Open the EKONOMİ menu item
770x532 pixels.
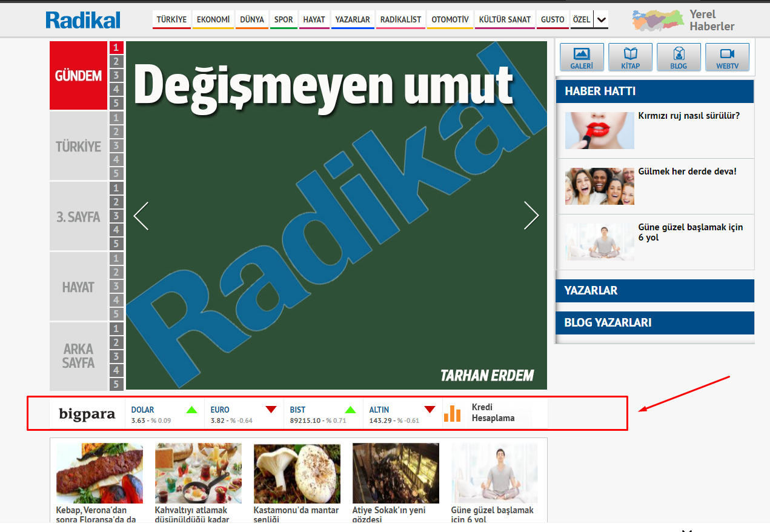pos(213,20)
